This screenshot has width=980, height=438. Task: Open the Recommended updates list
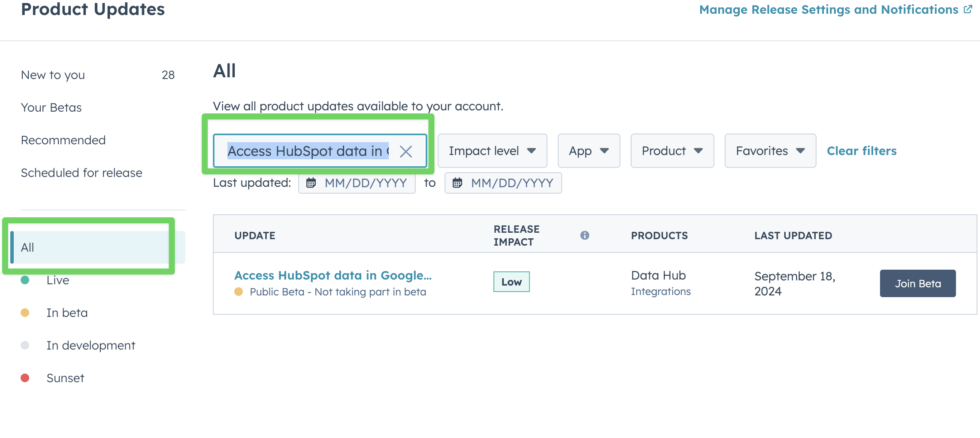coord(64,140)
